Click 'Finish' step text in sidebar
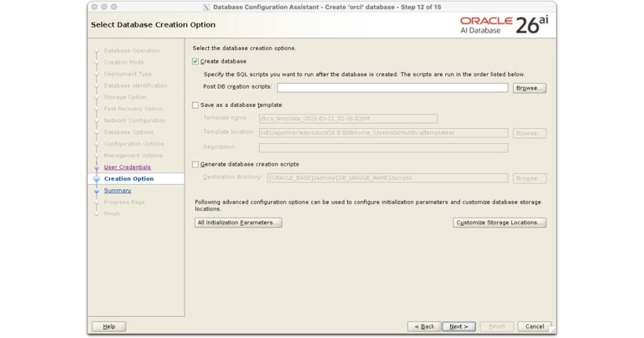The width and height of the screenshot is (644, 338). coord(112,214)
